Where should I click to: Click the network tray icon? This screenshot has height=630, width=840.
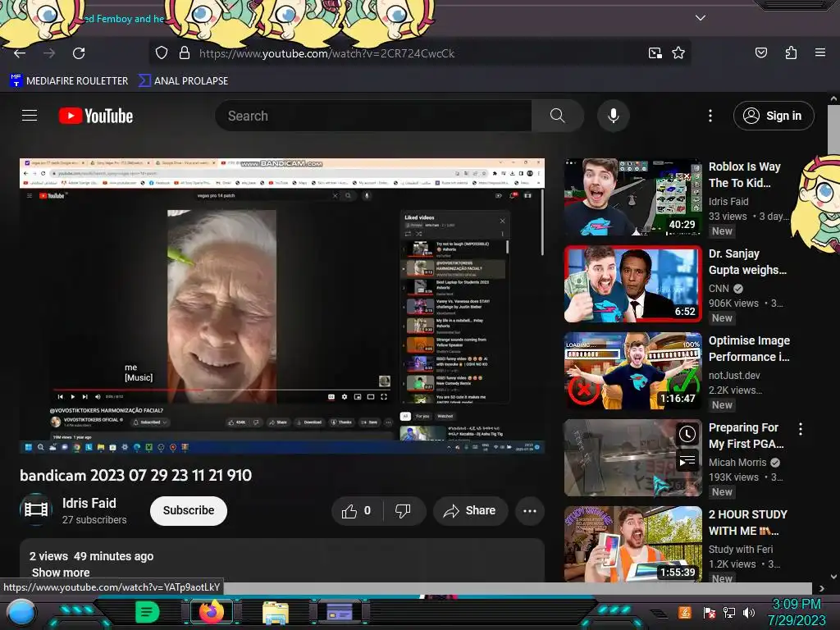[x=729, y=612]
